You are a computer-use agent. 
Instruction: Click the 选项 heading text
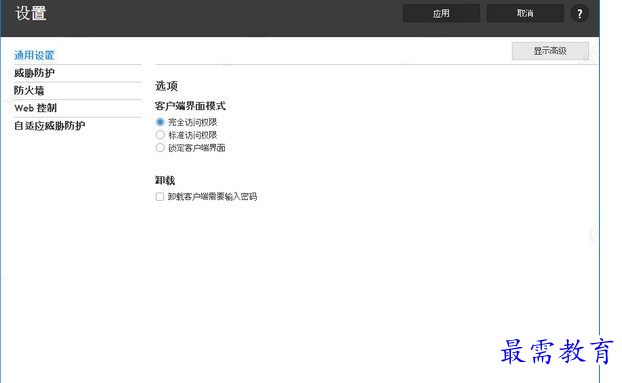click(x=166, y=86)
